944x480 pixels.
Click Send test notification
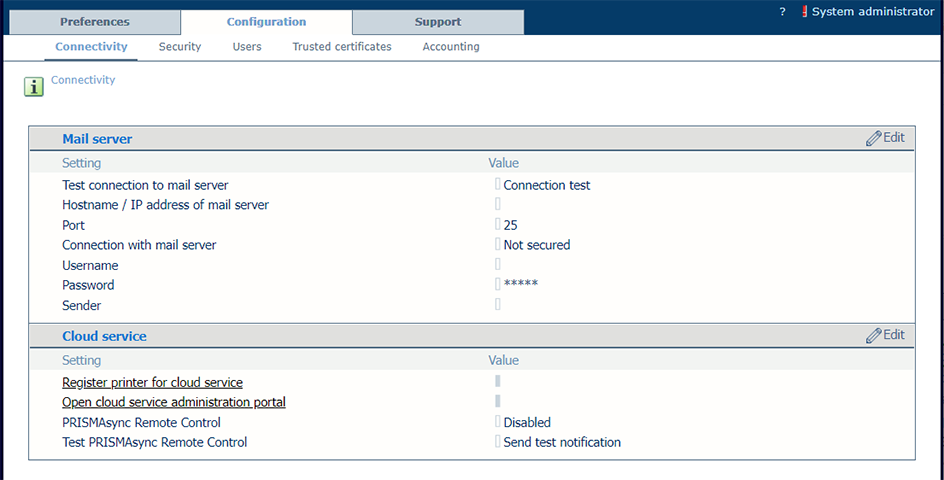click(562, 442)
